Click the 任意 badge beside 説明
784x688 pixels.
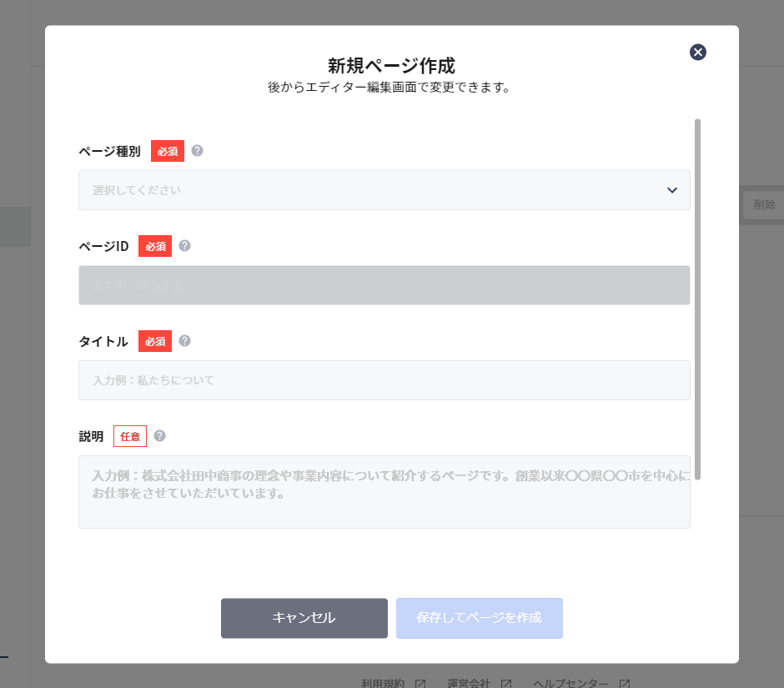click(x=130, y=436)
